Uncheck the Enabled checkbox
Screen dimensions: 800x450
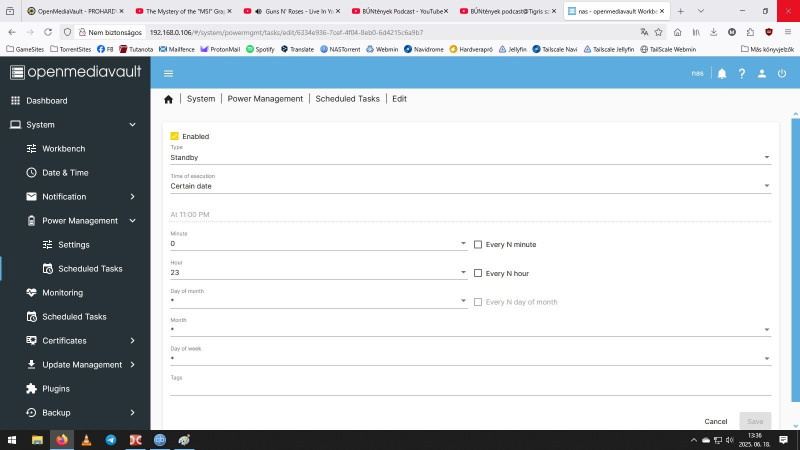click(174, 136)
